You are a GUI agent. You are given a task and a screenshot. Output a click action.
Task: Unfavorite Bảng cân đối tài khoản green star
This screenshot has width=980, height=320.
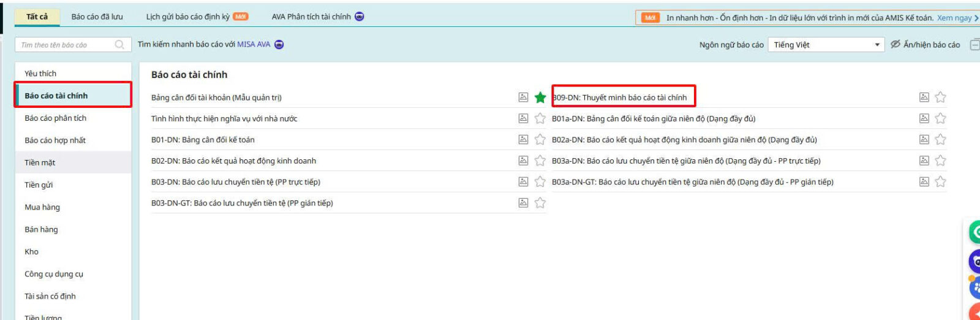[540, 97]
